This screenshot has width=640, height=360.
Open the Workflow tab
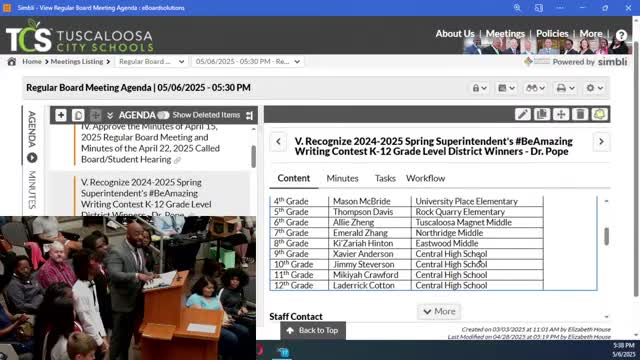(425, 178)
